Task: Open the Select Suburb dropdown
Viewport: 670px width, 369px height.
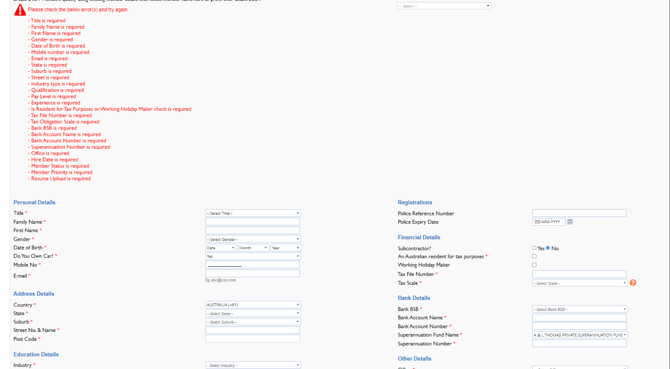Action: 253,322
